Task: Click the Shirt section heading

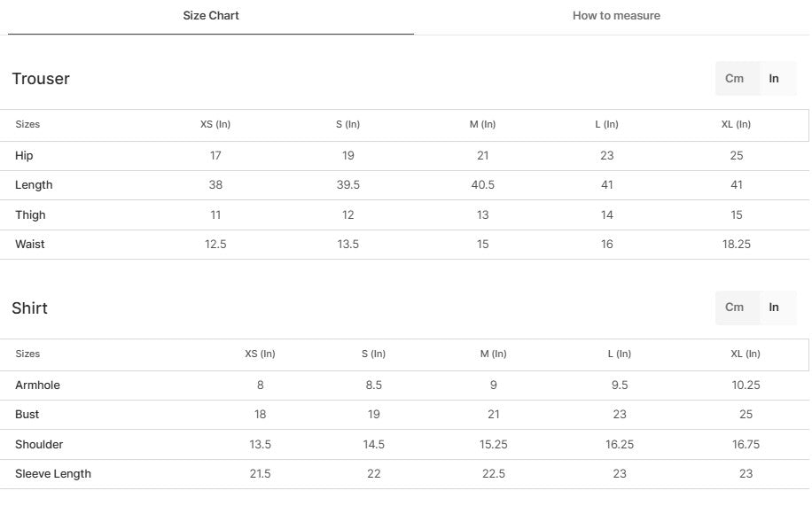Action: [x=30, y=308]
